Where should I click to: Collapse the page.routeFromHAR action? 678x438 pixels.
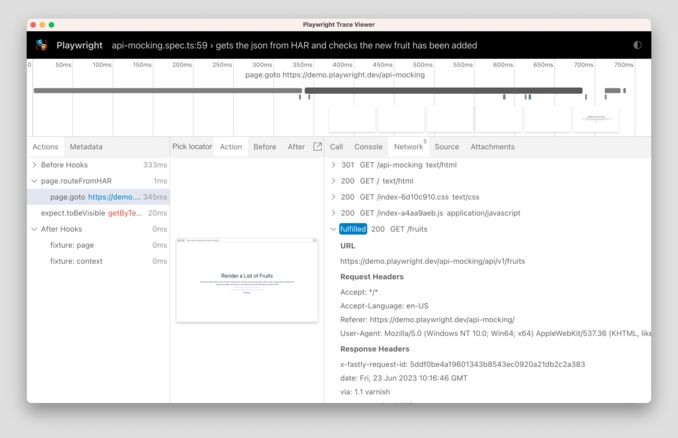click(x=35, y=181)
